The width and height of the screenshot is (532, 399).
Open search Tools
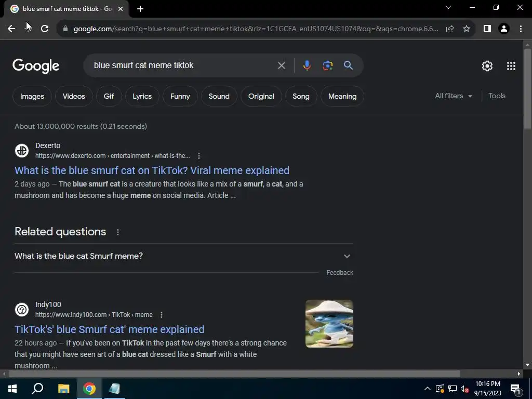click(497, 96)
